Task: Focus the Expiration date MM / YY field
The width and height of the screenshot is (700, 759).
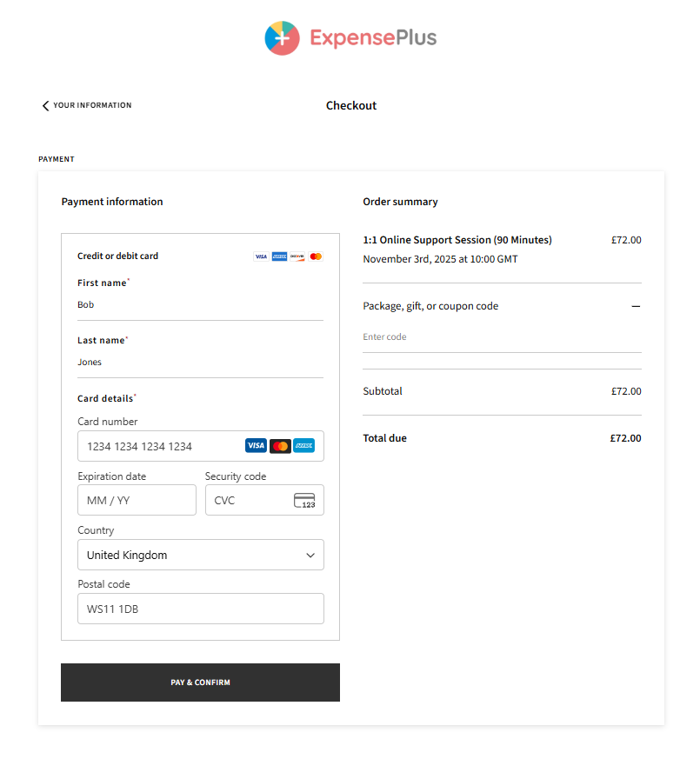Action: pos(137,500)
